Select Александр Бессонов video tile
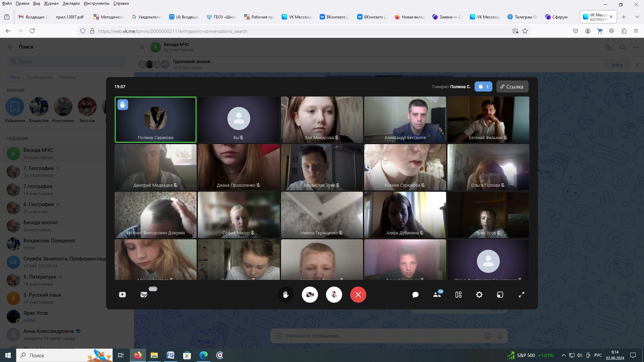 tap(405, 120)
